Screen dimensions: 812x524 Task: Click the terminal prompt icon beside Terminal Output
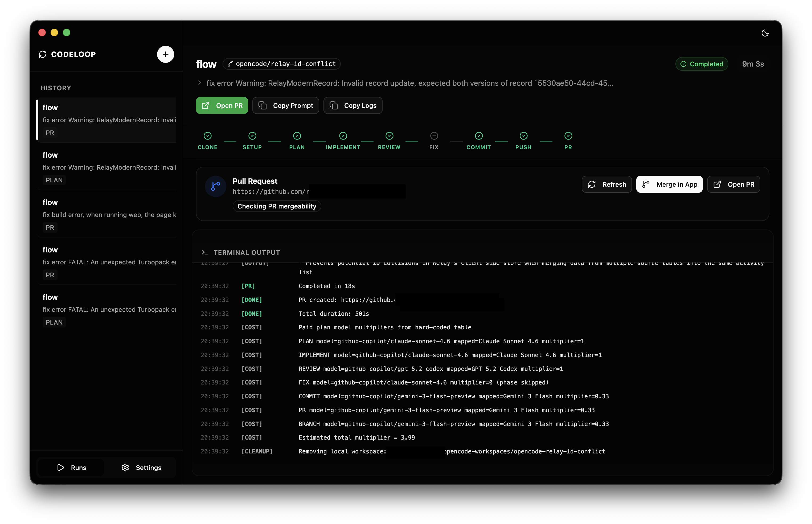[x=204, y=252]
